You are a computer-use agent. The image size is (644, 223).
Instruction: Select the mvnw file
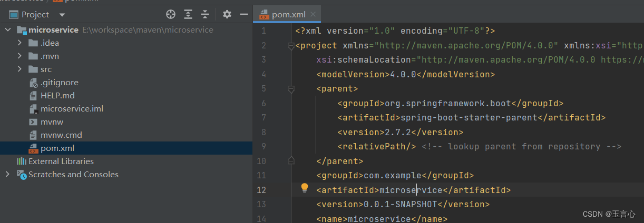tap(52, 122)
